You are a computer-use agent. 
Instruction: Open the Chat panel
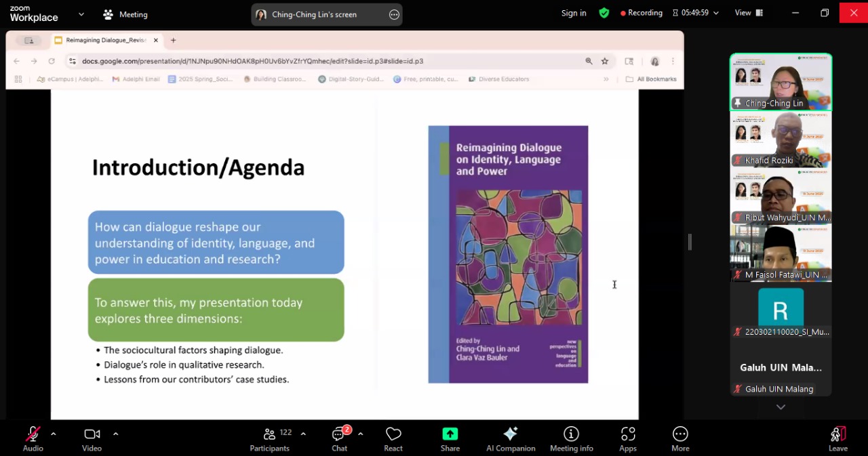[x=339, y=438]
